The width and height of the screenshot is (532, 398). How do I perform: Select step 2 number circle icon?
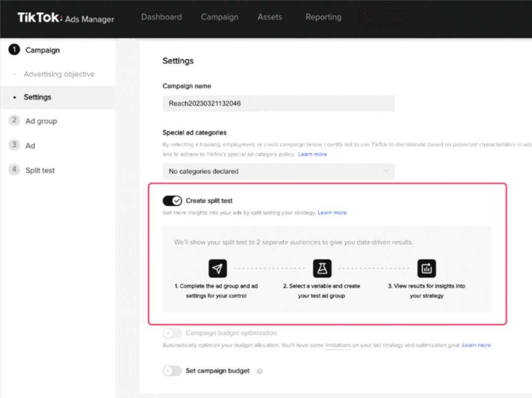[14, 121]
